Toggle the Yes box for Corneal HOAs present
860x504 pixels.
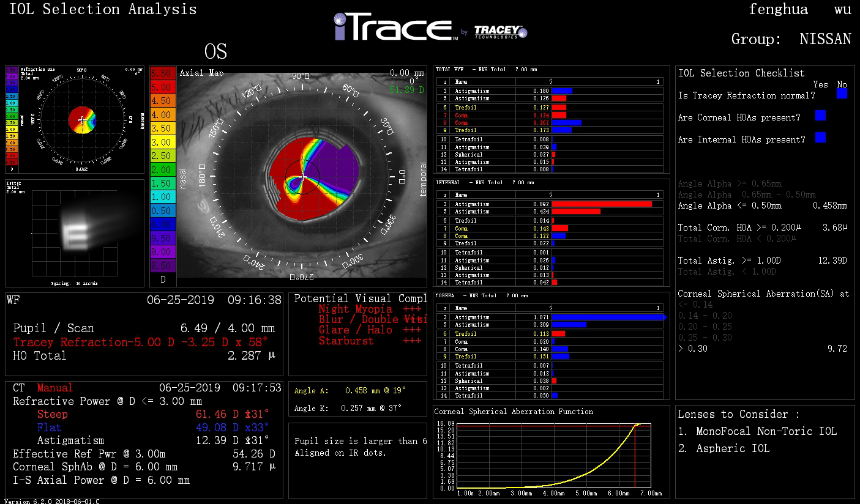820,116
